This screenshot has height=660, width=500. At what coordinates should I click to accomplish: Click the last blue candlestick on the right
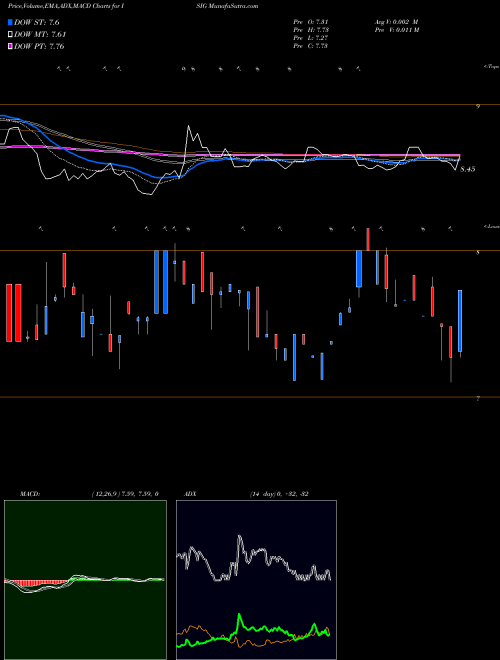click(460, 321)
